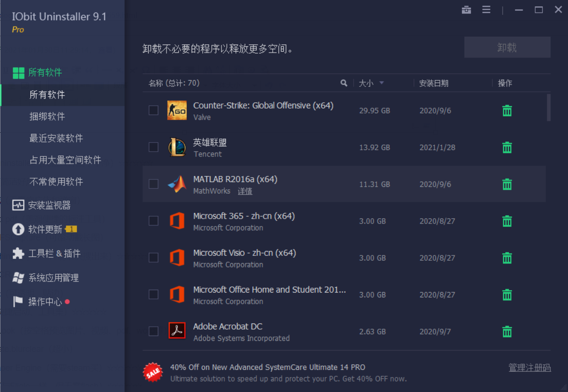The width and height of the screenshot is (568, 392).
Task: Click the 2020/9/7 install date
Action: 435,332
